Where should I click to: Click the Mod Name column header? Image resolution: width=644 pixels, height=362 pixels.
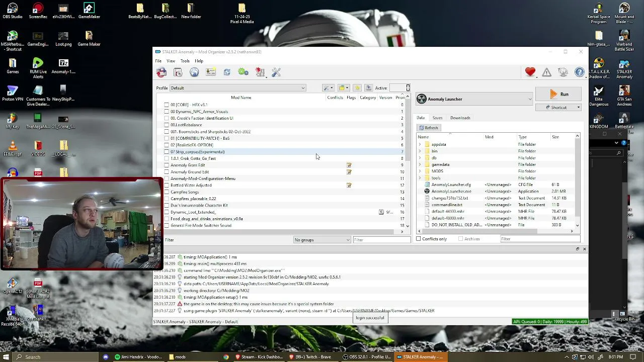(x=241, y=98)
